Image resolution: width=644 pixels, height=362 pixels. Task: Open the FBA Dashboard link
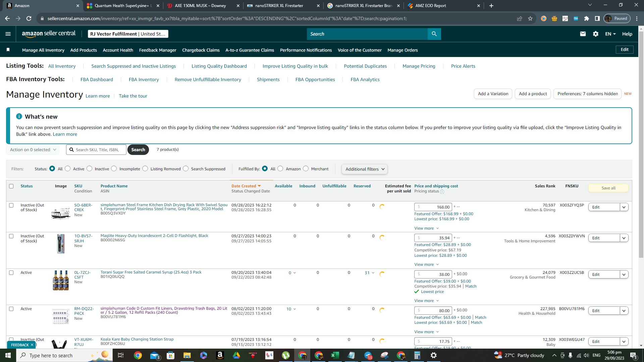97,79
